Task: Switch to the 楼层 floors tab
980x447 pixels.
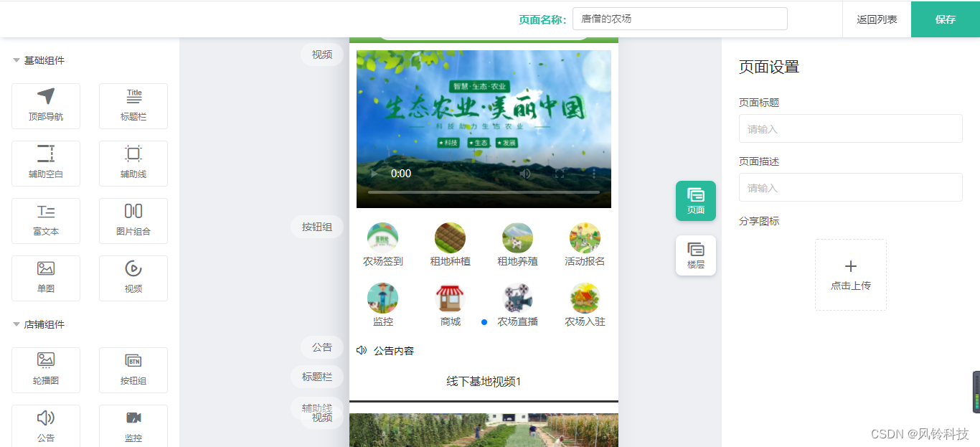Action: 696,255
